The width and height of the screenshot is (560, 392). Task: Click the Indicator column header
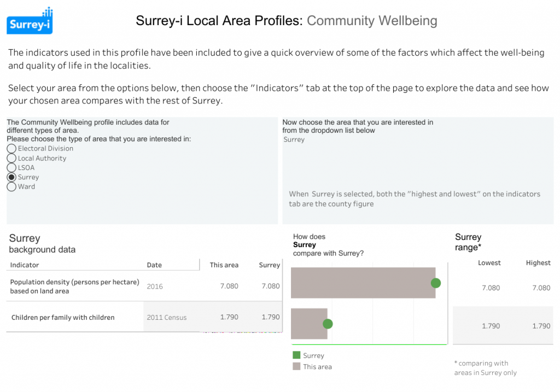pos(25,265)
